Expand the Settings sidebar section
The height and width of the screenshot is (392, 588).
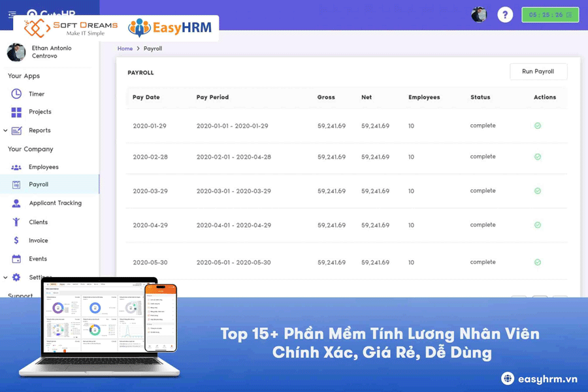pos(5,276)
